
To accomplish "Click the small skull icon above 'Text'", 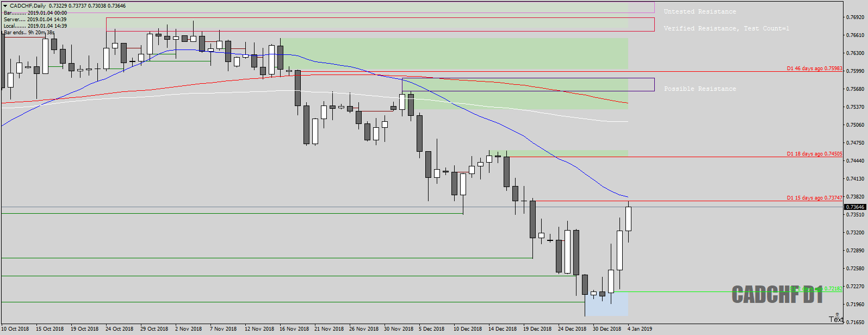I will pos(836,314).
